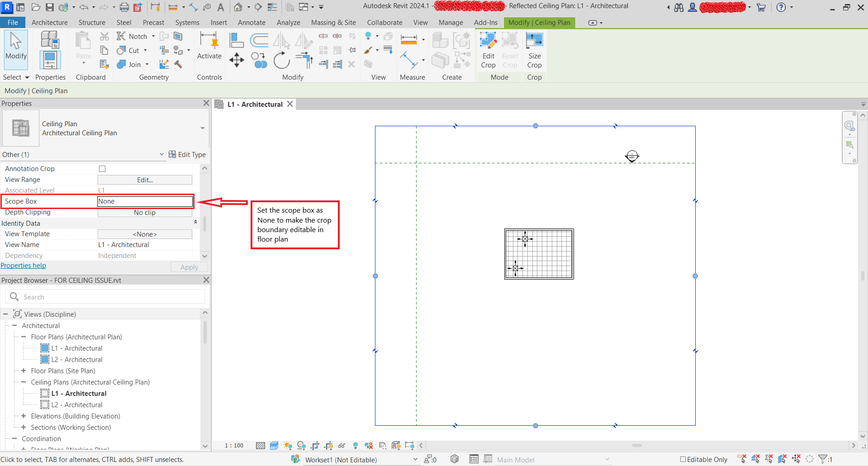The width and height of the screenshot is (868, 466).
Task: Open the Properties help link
Action: (x=24, y=265)
